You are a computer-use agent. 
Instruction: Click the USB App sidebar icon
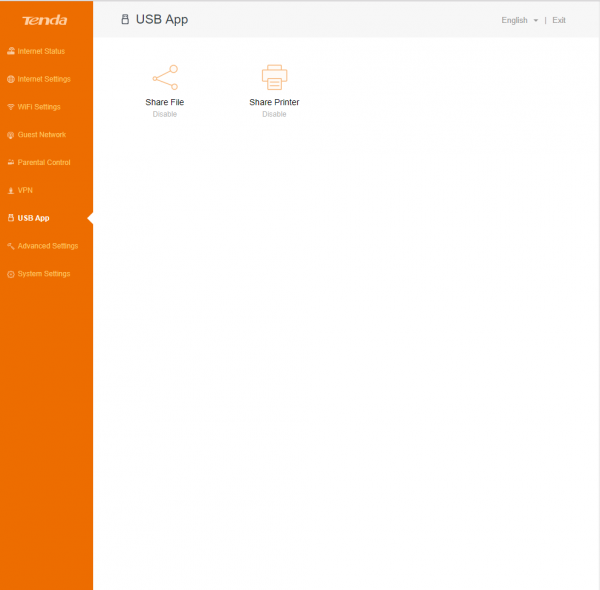11,218
